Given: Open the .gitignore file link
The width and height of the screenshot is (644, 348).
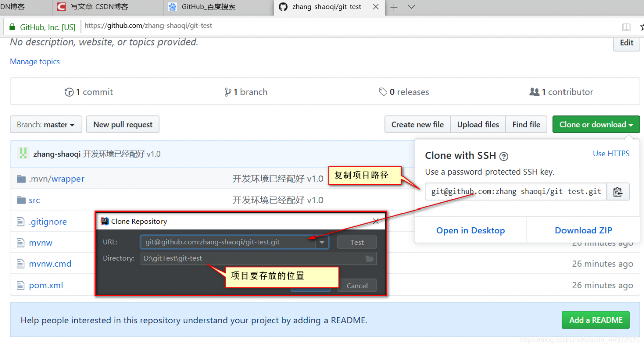Looking at the screenshot, I should click(48, 222).
